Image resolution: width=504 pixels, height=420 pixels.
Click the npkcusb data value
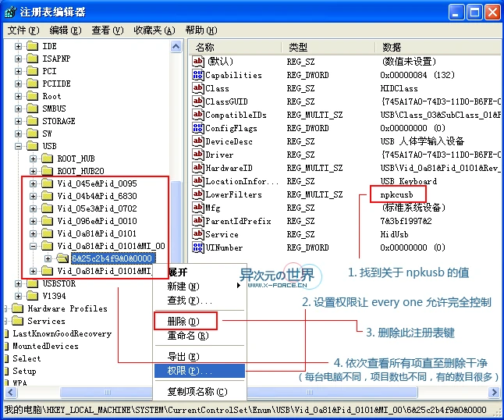396,194
